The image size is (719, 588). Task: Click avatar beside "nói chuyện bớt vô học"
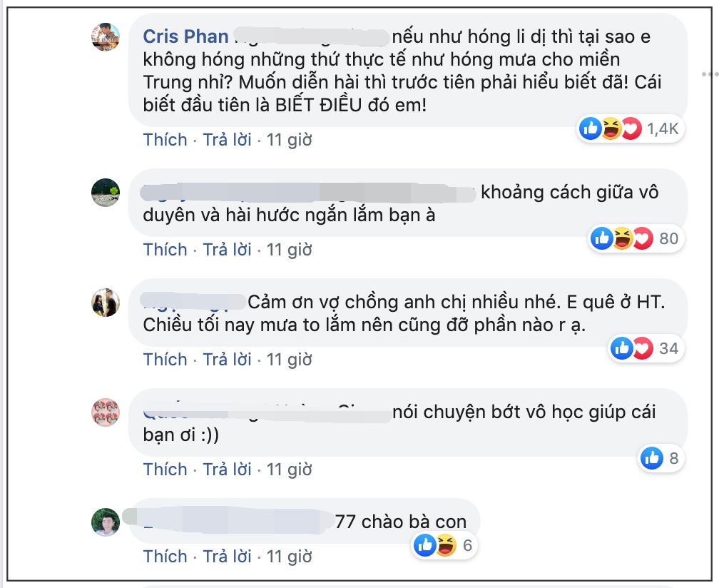pyautogui.click(x=106, y=412)
